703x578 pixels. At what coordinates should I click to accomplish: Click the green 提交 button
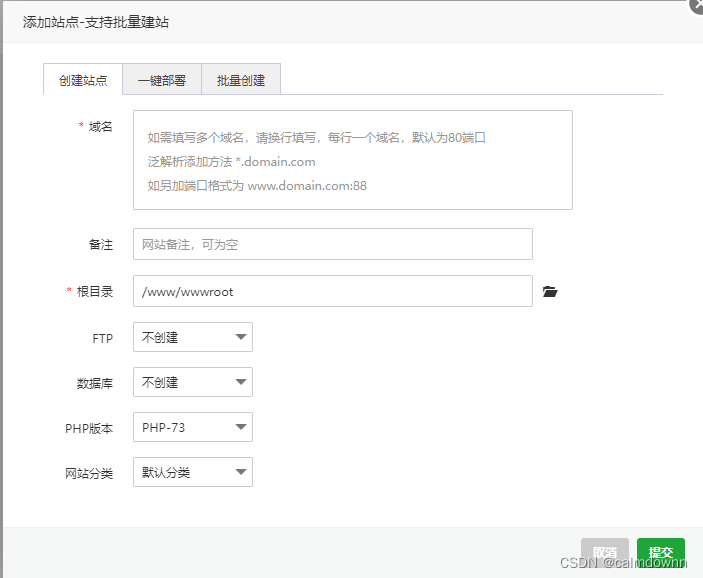[x=661, y=552]
